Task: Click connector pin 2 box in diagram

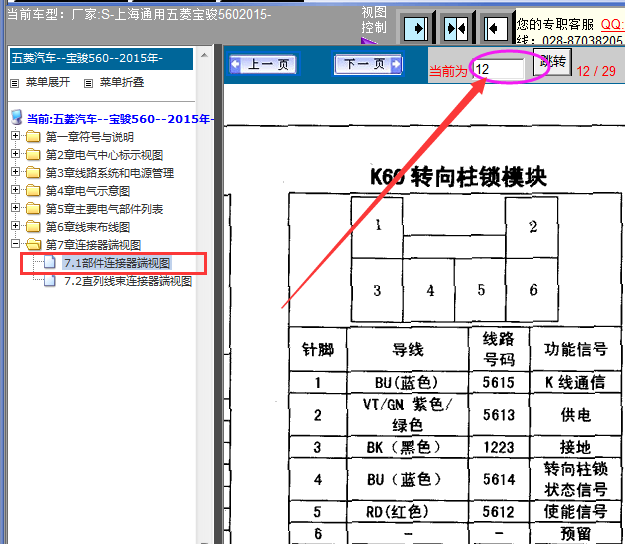Action: pos(532,227)
